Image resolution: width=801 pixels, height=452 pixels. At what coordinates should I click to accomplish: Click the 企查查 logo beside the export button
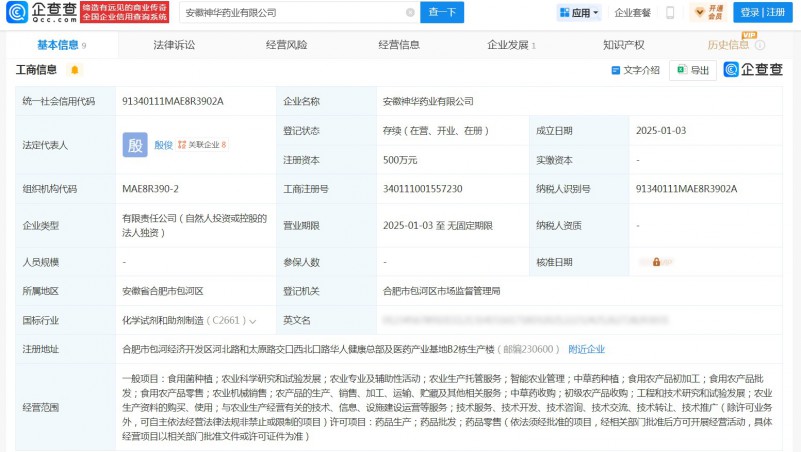(753, 69)
